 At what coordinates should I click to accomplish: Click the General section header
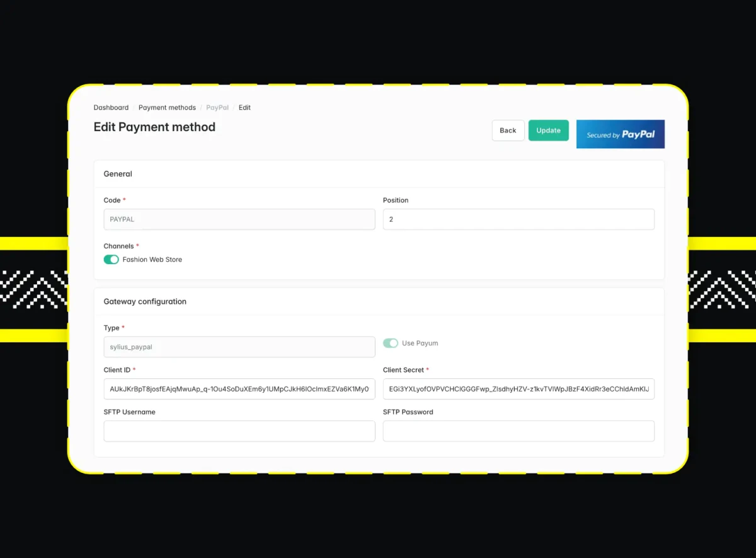(x=117, y=173)
